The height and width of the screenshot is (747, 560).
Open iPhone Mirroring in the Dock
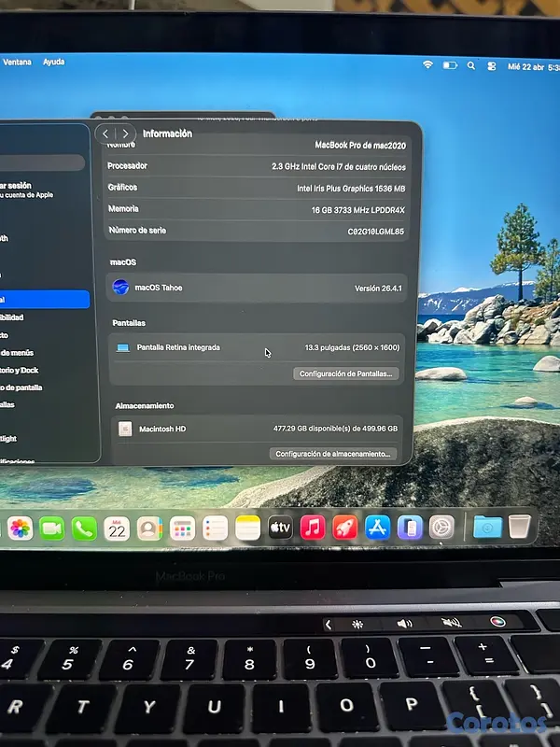tap(410, 528)
